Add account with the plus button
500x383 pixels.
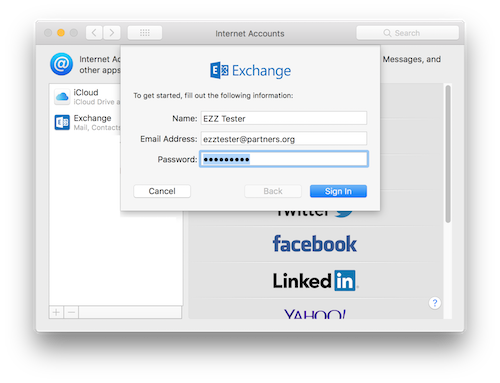pyautogui.click(x=56, y=312)
